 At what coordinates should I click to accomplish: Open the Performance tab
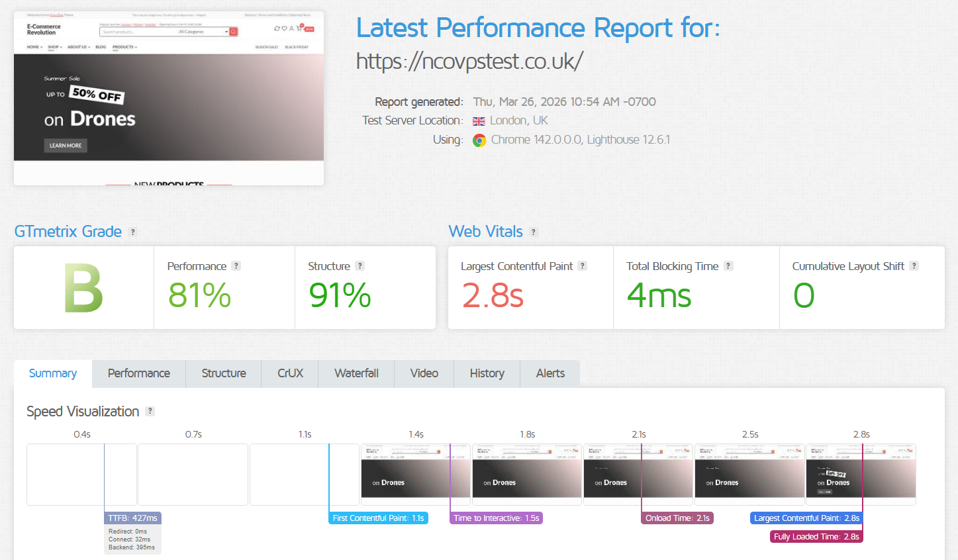click(x=139, y=373)
